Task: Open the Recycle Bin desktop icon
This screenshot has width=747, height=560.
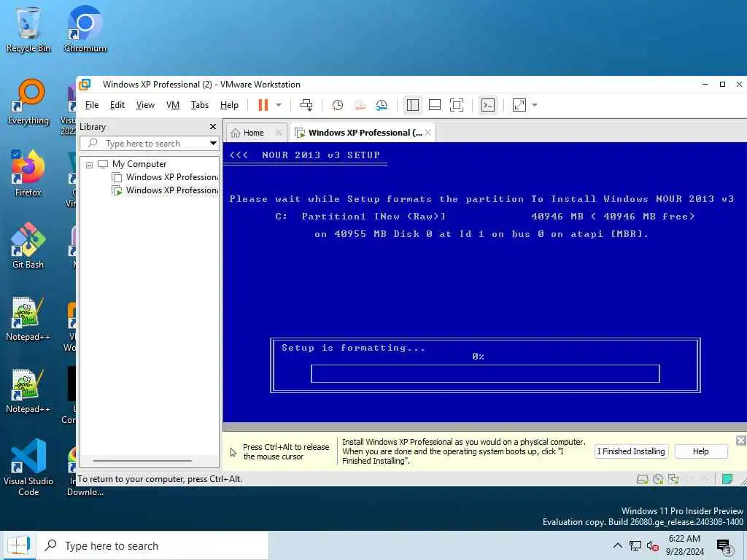Action: 28,29
